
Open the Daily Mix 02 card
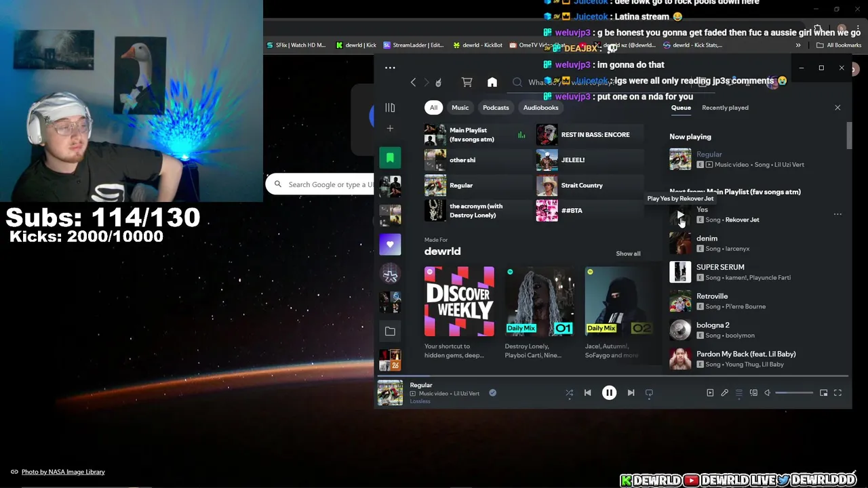point(620,313)
